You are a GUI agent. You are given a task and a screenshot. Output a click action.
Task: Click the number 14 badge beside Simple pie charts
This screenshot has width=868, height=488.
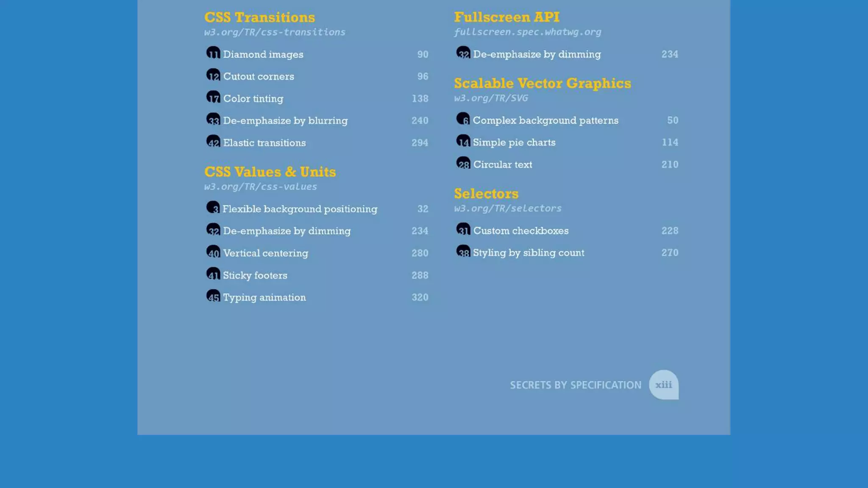[463, 141]
